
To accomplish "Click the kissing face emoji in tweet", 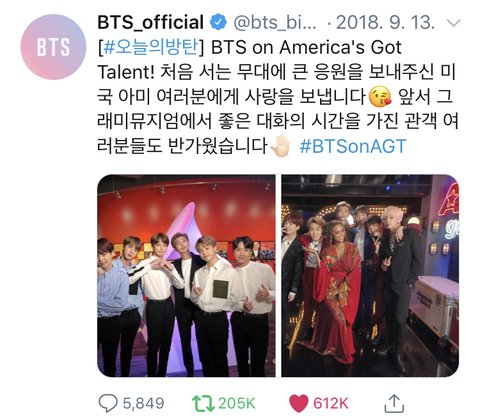I will tap(380, 97).
